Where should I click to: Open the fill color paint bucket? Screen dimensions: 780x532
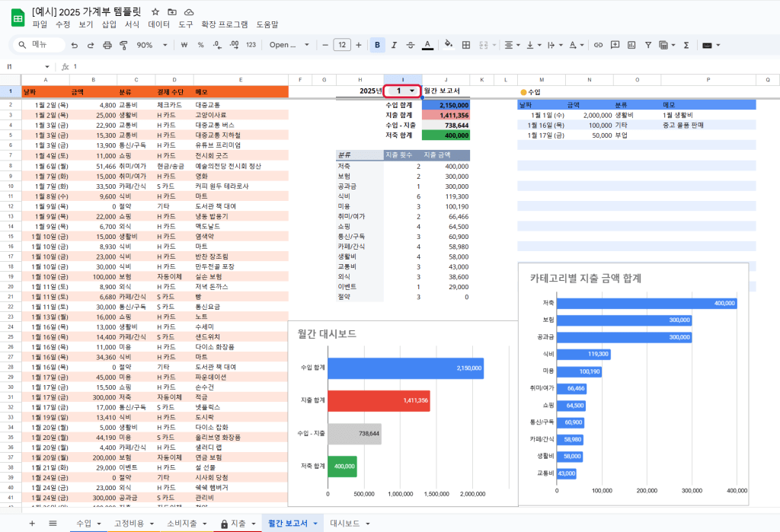coord(448,45)
